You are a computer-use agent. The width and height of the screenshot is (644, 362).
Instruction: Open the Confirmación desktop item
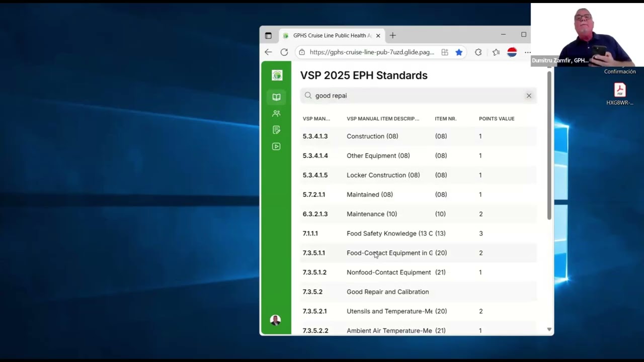tap(620, 71)
